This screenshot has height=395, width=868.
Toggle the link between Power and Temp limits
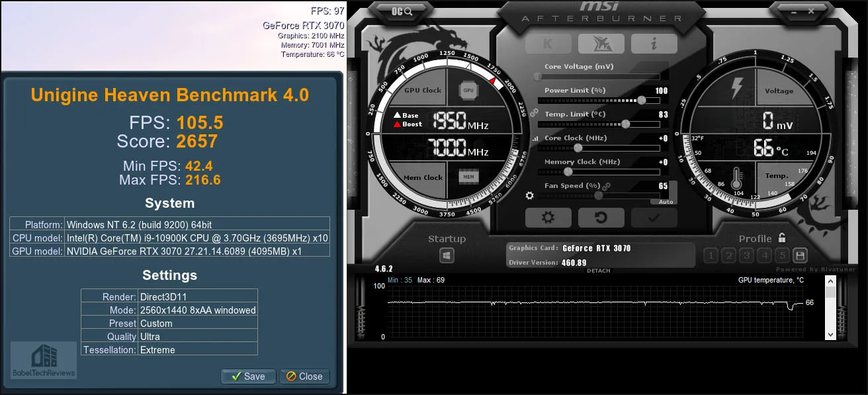coord(534,112)
